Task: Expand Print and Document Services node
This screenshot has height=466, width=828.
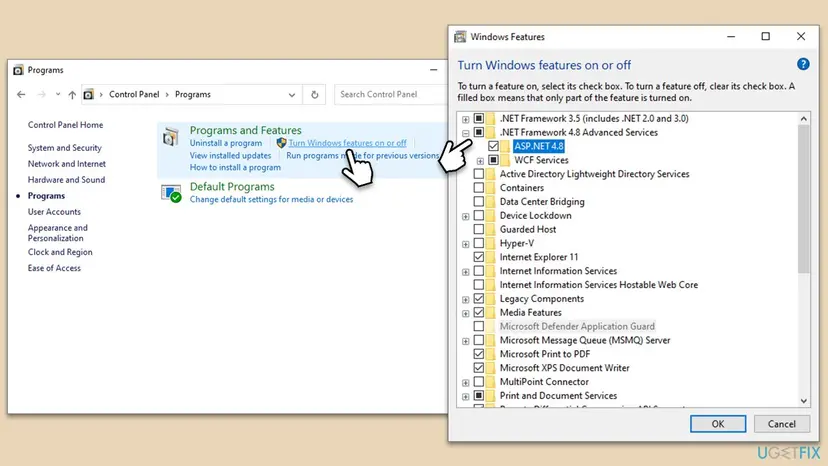Action: click(465, 396)
